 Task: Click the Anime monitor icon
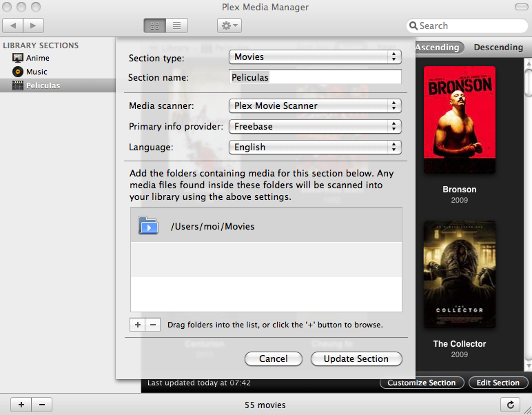(x=18, y=58)
